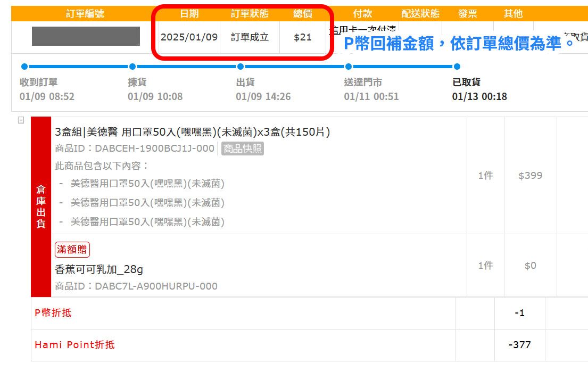Viewport: 588px width, 379px height.
Task: Click the 送達門市 progress dot
Action: pos(349,67)
